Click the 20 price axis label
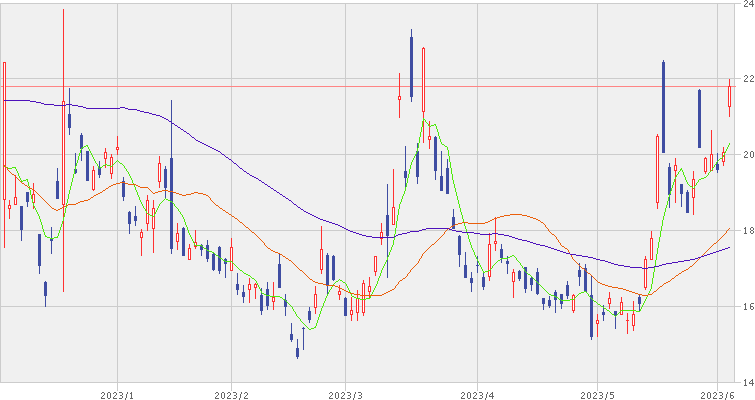This screenshot has height=400, width=755. [x=749, y=155]
